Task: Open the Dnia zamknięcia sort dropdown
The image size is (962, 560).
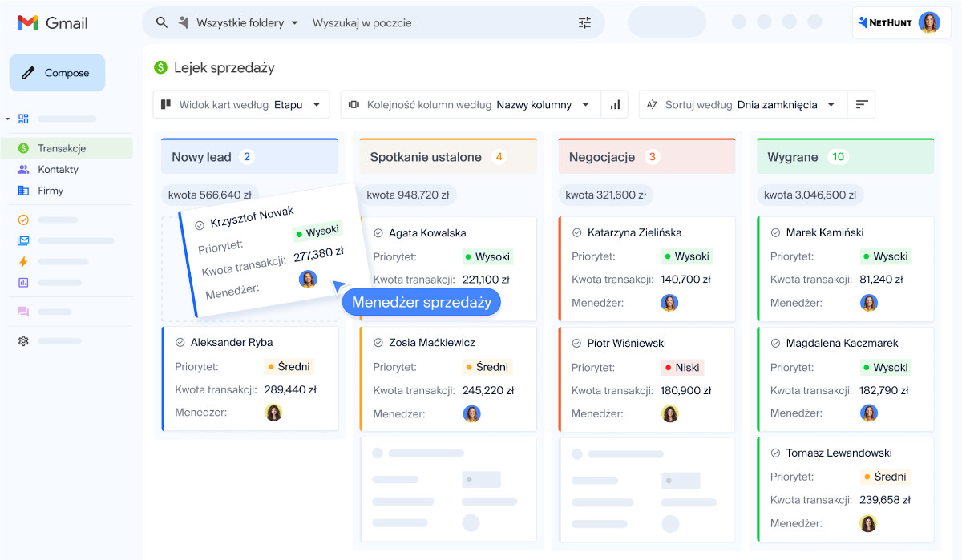Action: [793, 104]
